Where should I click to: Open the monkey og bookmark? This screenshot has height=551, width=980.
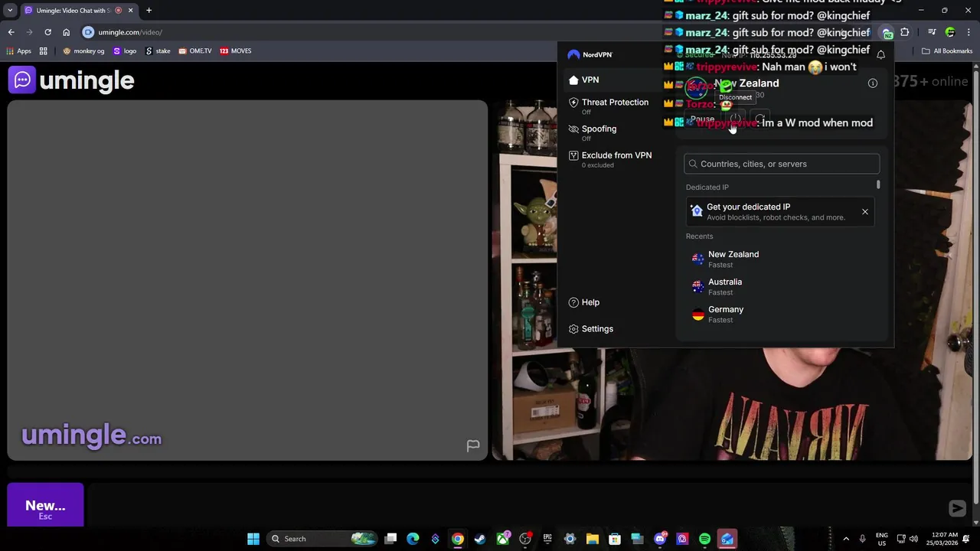click(x=83, y=51)
